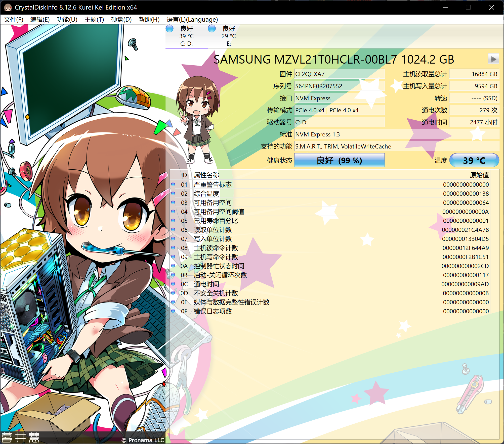This screenshot has width=504, height=444.
Task: Click the next disk arrow button
Action: [x=493, y=59]
